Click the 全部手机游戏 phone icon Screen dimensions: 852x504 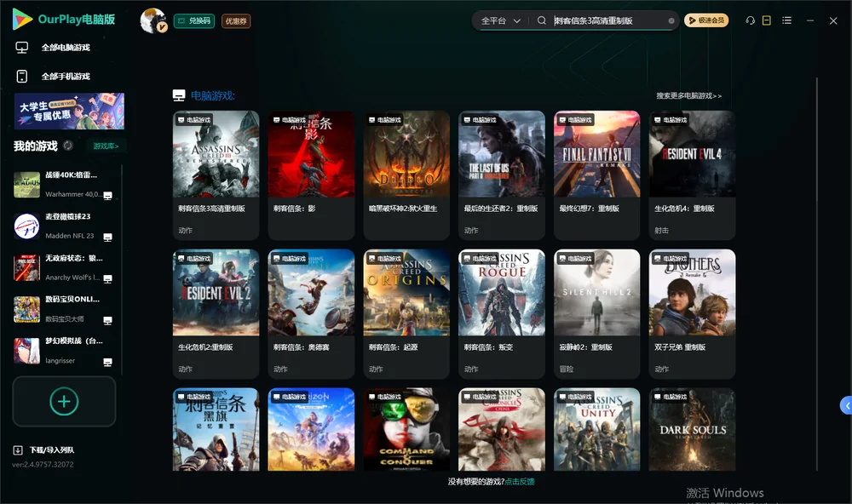click(22, 76)
